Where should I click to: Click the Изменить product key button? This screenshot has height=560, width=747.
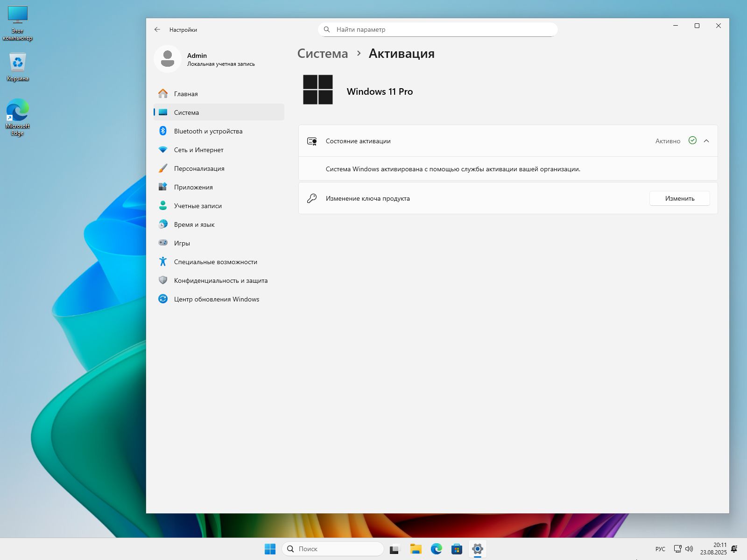click(x=680, y=198)
